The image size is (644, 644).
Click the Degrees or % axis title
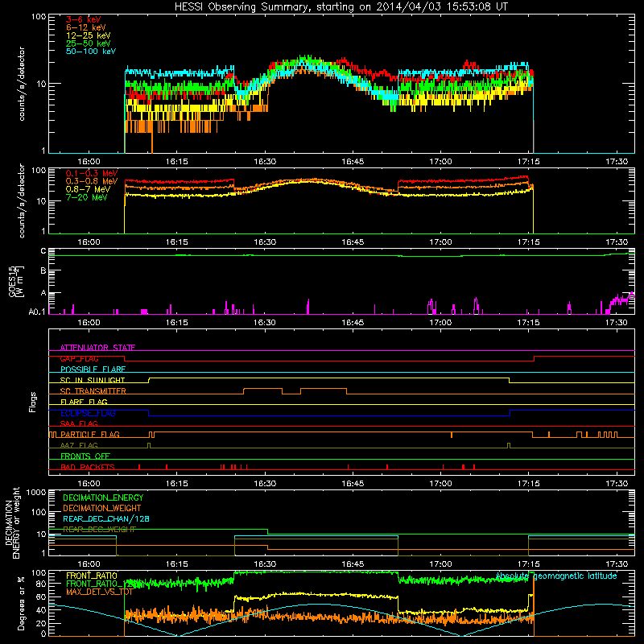(21, 603)
